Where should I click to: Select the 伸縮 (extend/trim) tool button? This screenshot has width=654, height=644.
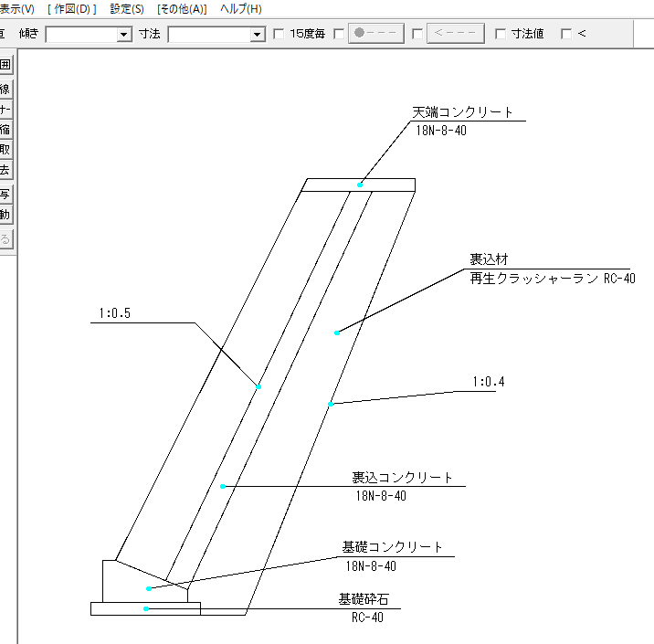coord(5,130)
